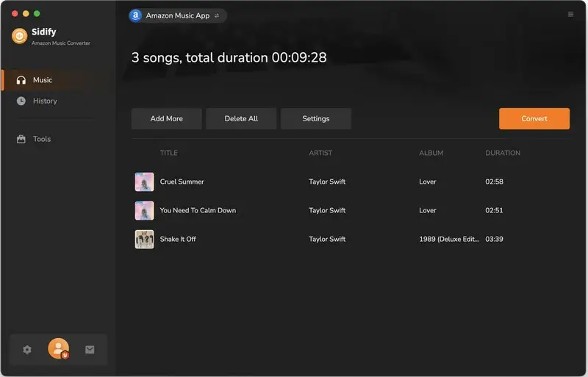Open conversion Settings button
The width and height of the screenshot is (588, 377).
click(x=316, y=118)
